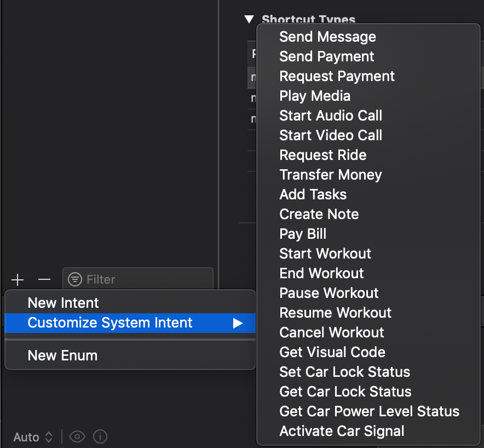
Task: Choose New Intent from the menu
Action: (x=64, y=303)
